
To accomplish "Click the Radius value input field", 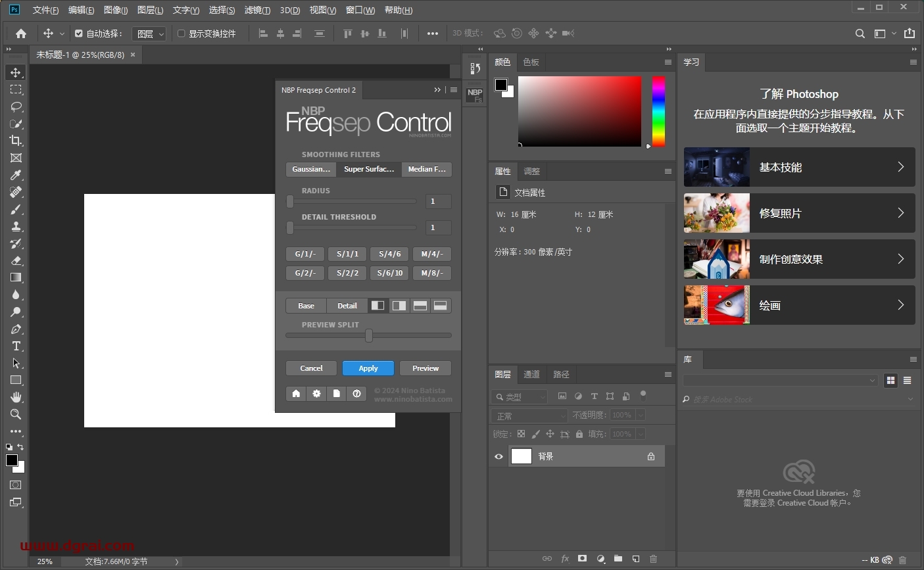I will 439,201.
